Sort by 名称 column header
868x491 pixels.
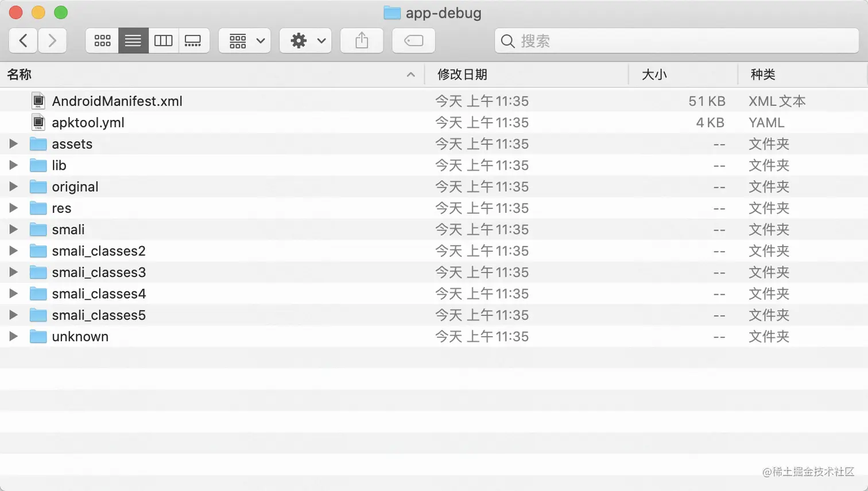(x=20, y=75)
